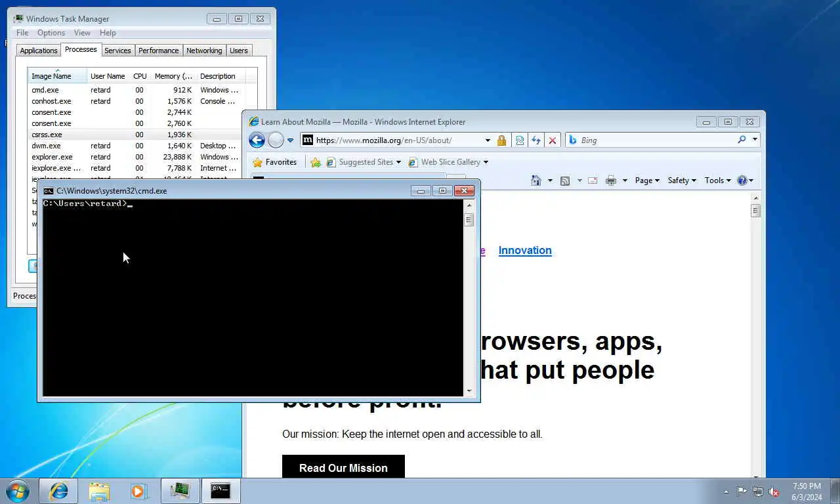The image size is (840, 504).
Task: Sort processes by Memory column header
Action: 174,76
